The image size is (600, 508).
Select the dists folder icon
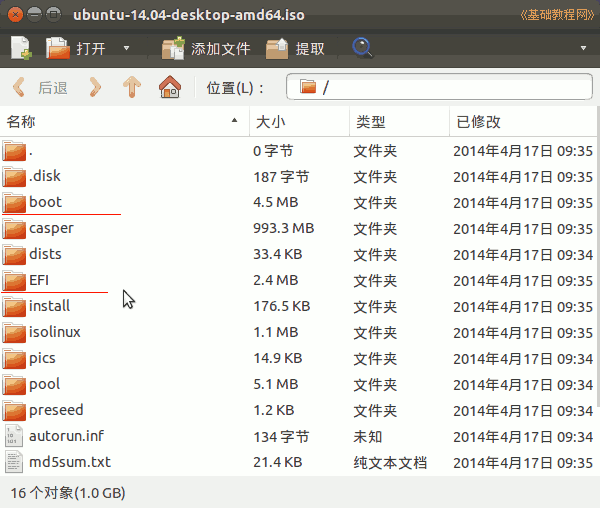click(14, 254)
